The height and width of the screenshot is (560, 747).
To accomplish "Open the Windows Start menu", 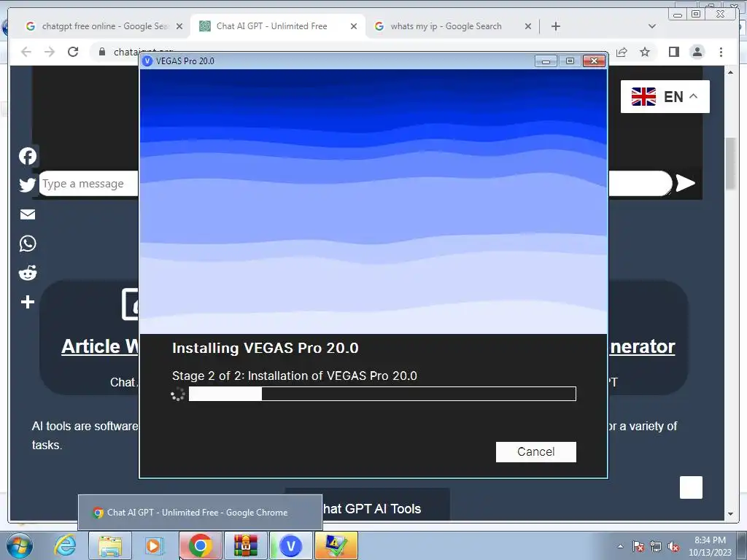I will [x=19, y=545].
